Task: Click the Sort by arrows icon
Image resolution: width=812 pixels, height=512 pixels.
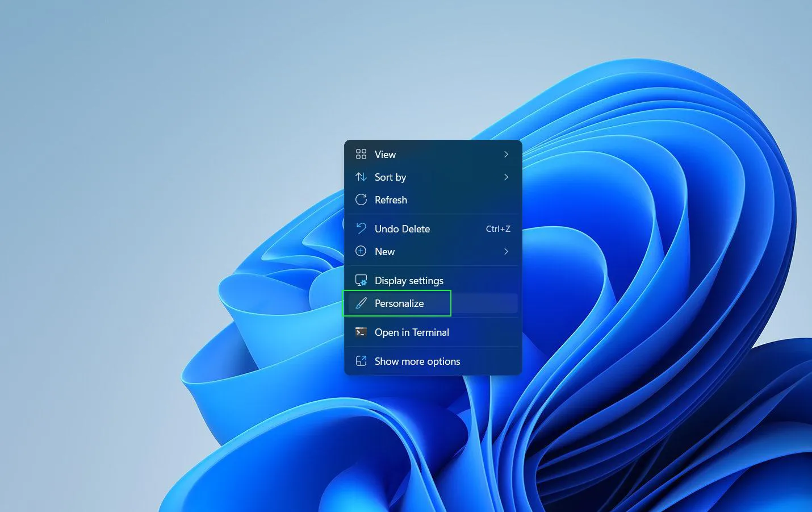Action: (x=361, y=177)
